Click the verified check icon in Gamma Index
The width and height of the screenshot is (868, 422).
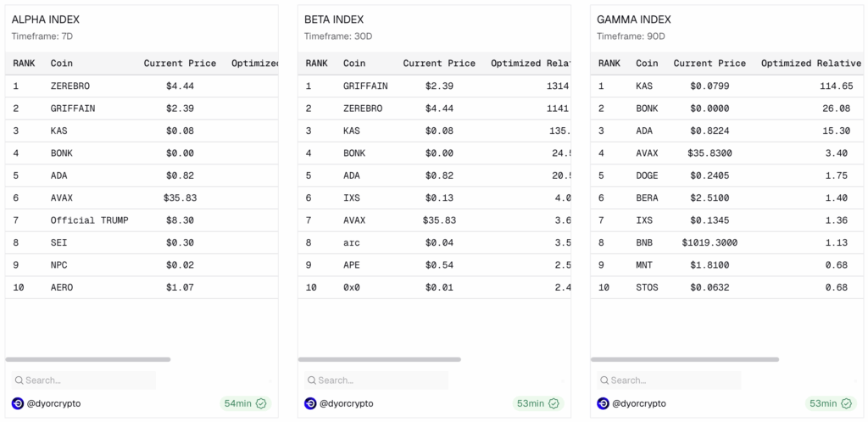[x=846, y=403]
